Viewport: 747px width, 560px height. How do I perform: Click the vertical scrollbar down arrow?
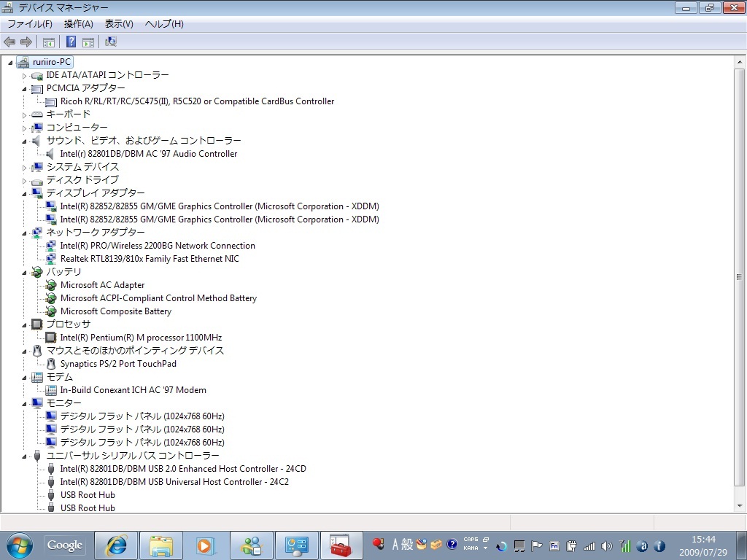740,504
